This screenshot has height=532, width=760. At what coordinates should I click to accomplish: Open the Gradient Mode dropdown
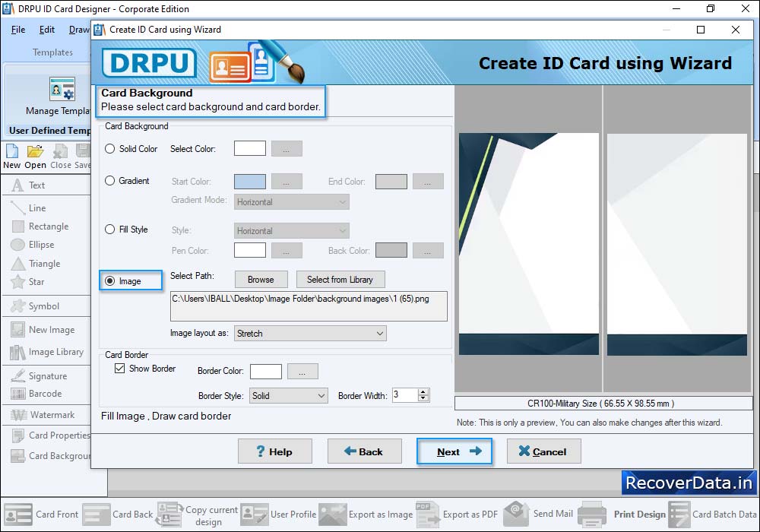click(x=291, y=202)
